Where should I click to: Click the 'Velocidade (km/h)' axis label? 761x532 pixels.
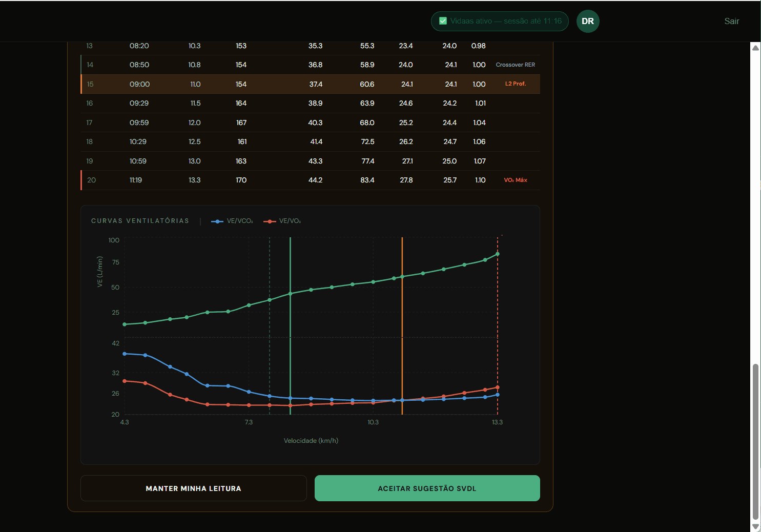tap(311, 441)
